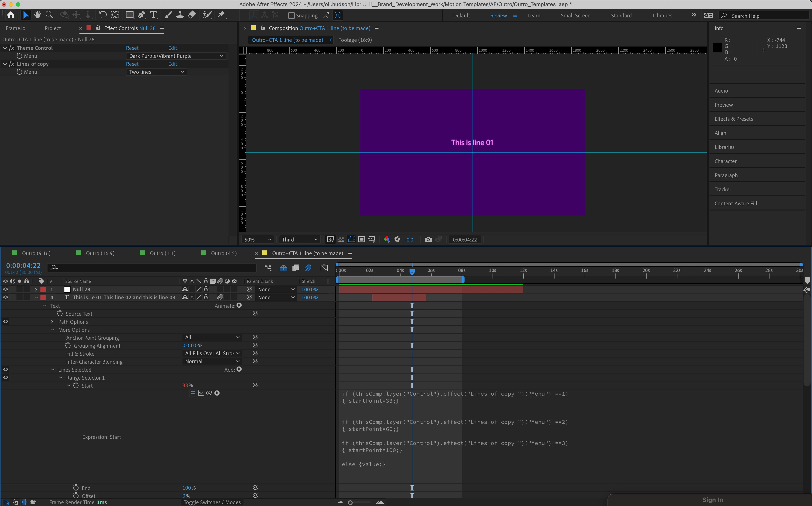Take a snapshot with camera icon
812x506 pixels.
point(428,240)
